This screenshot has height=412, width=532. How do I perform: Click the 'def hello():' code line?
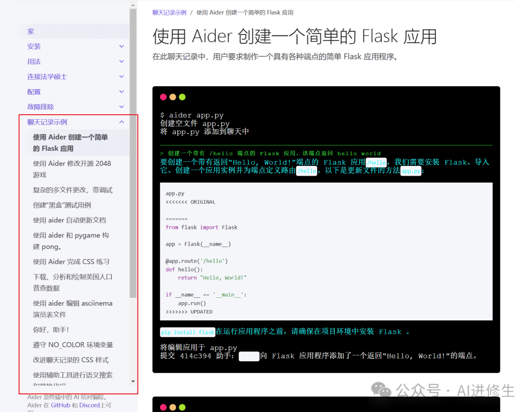point(184,269)
